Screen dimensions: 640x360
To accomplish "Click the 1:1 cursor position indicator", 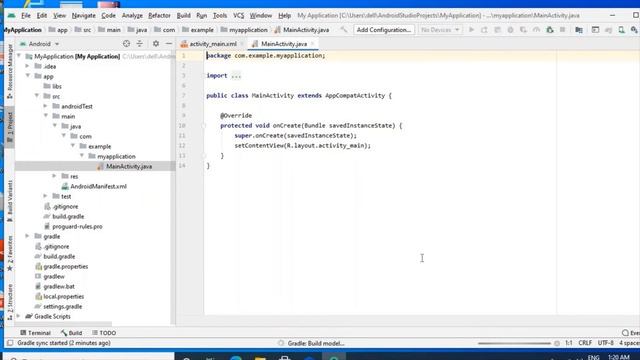I will [x=569, y=343].
